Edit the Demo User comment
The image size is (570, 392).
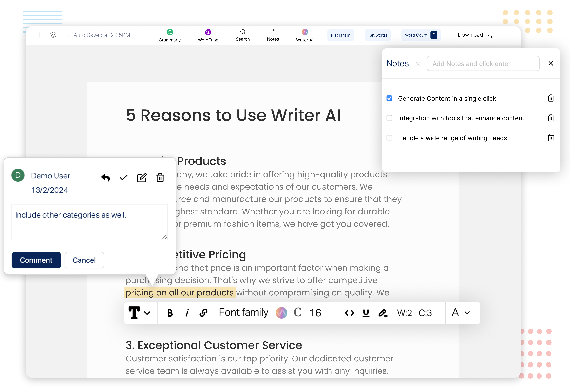tap(142, 178)
